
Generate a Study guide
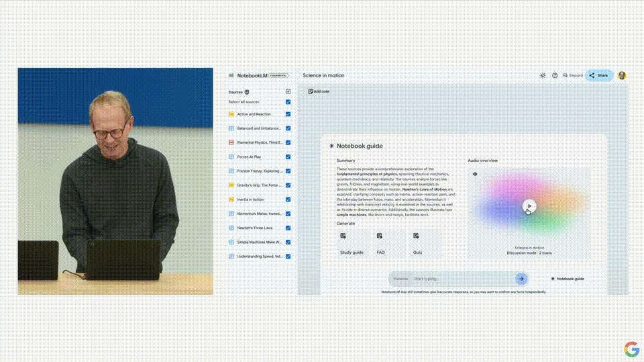[x=352, y=244]
